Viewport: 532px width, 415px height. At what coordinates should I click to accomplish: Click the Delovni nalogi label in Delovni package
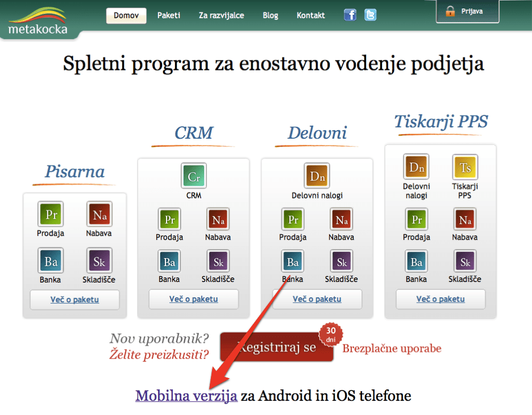317,196
